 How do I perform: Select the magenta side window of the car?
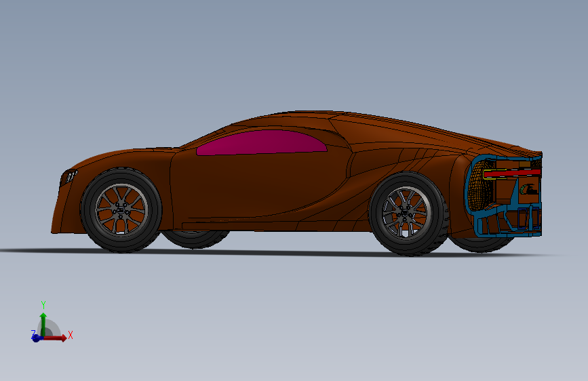coord(261,142)
